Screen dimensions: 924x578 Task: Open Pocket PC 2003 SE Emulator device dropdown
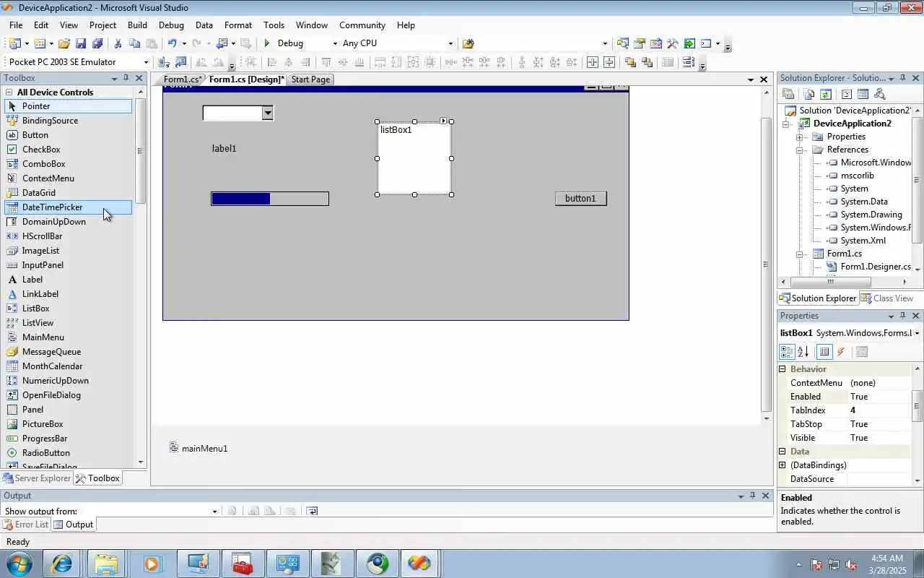point(146,62)
